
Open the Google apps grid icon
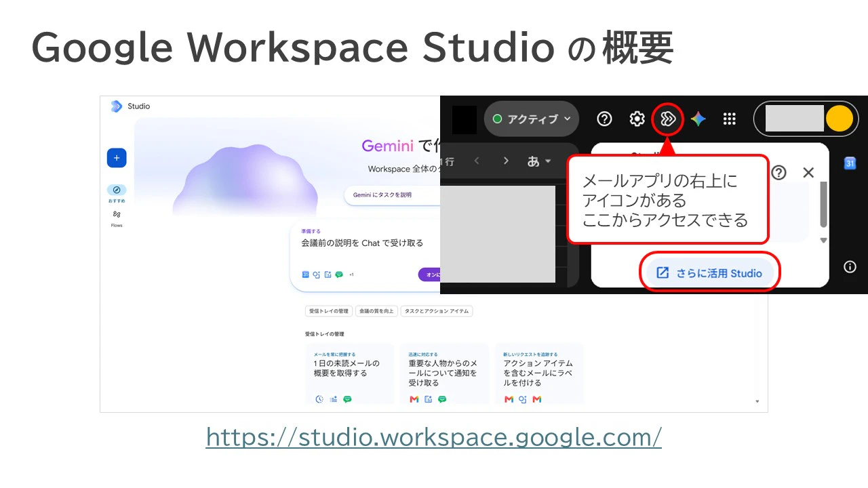[730, 119]
